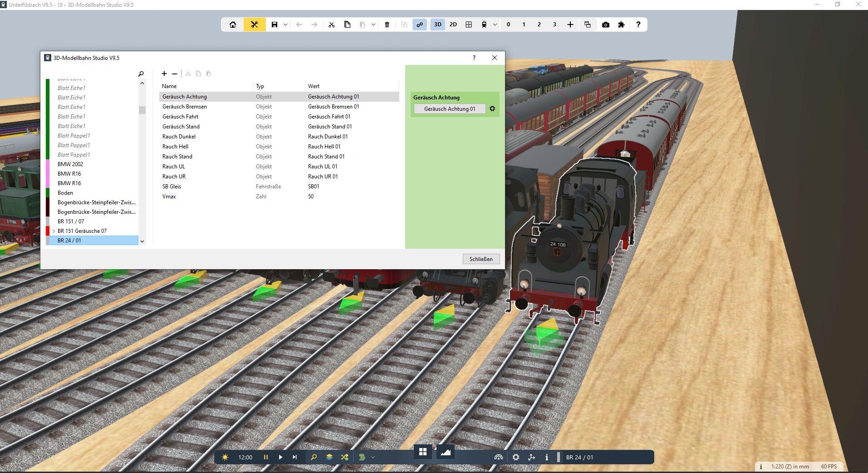Open the save options dropdown arrow

coord(285,25)
